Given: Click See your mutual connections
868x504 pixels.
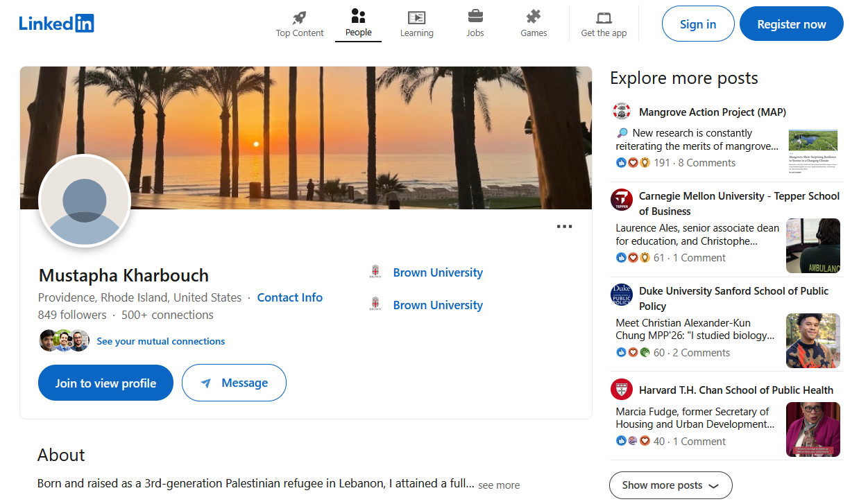Looking at the screenshot, I should coord(161,341).
